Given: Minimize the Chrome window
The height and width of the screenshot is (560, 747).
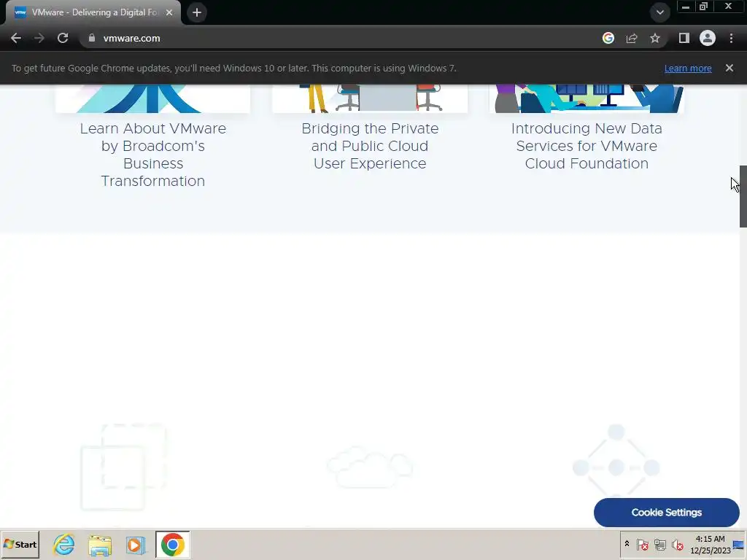Looking at the screenshot, I should tap(686, 7).
